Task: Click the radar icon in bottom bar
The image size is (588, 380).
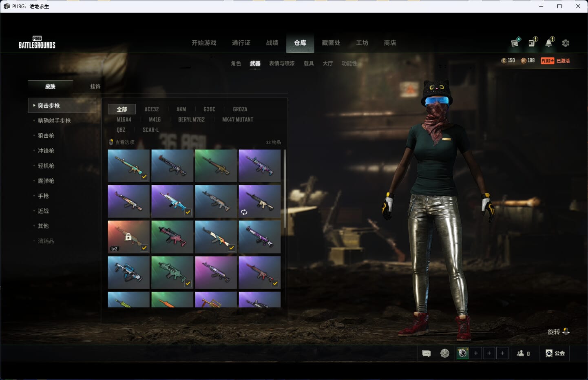Action: pyautogui.click(x=445, y=353)
